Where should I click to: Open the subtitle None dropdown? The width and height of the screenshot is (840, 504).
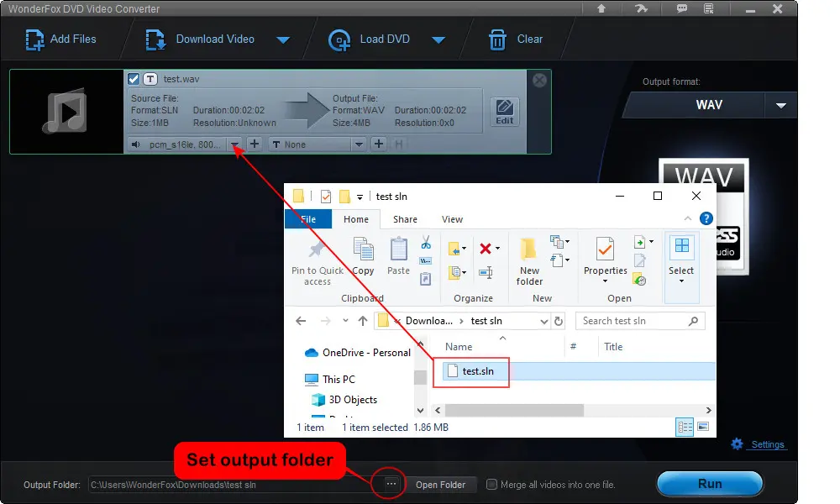359,144
